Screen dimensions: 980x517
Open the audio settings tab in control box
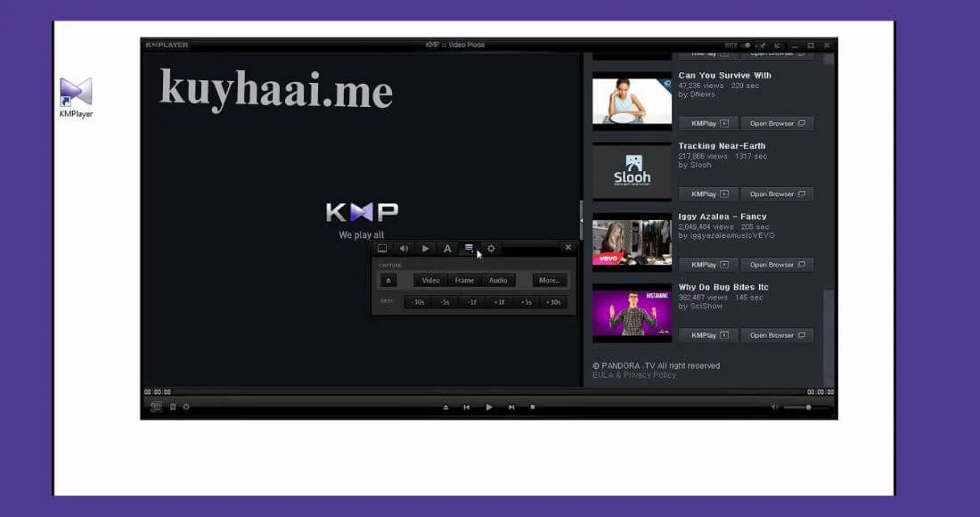point(404,248)
